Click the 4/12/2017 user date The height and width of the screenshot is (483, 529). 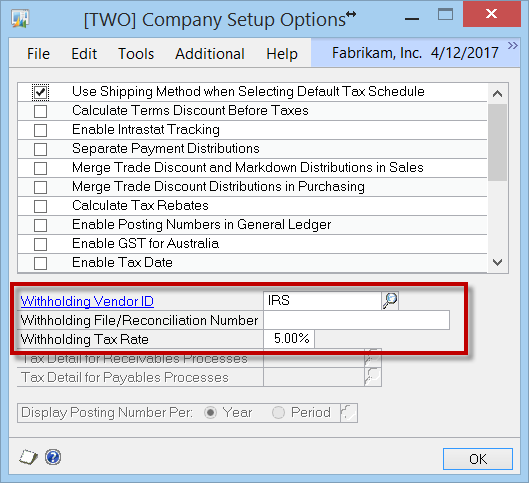[x=465, y=53]
